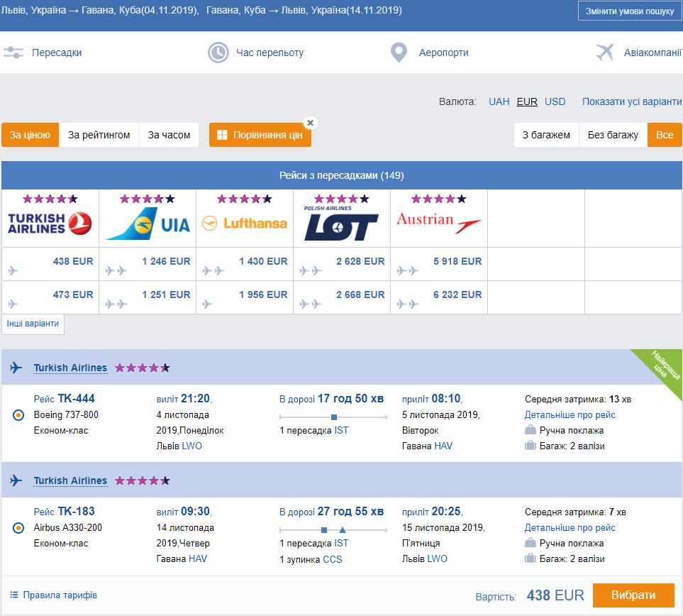Select the 1 430 EUR Lufthansa price
The height and width of the screenshot is (616, 683).
pos(263,261)
